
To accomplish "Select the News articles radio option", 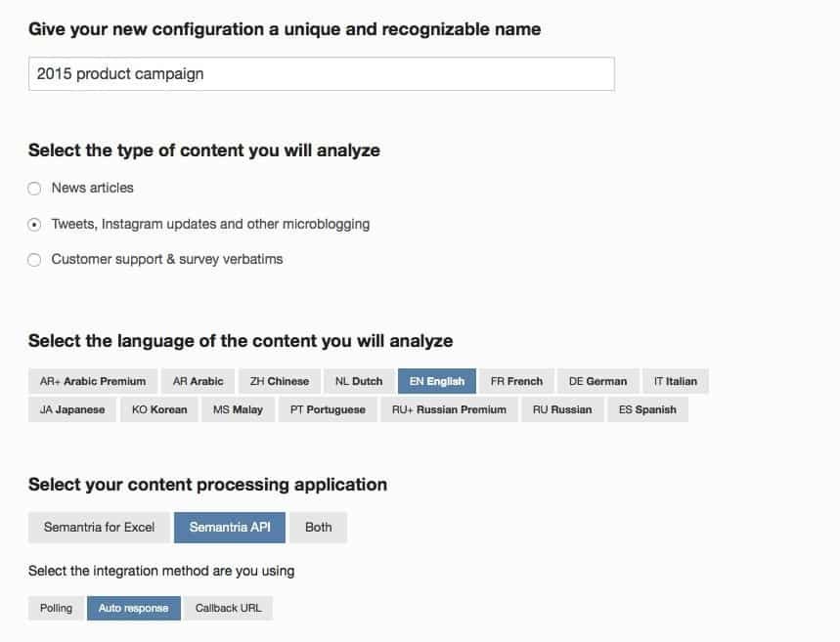I will 35,189.
